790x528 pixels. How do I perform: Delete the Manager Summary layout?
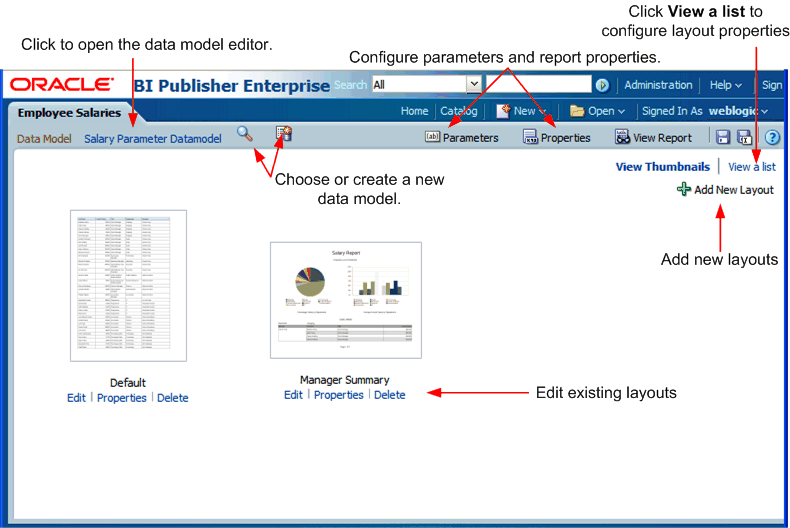point(389,395)
